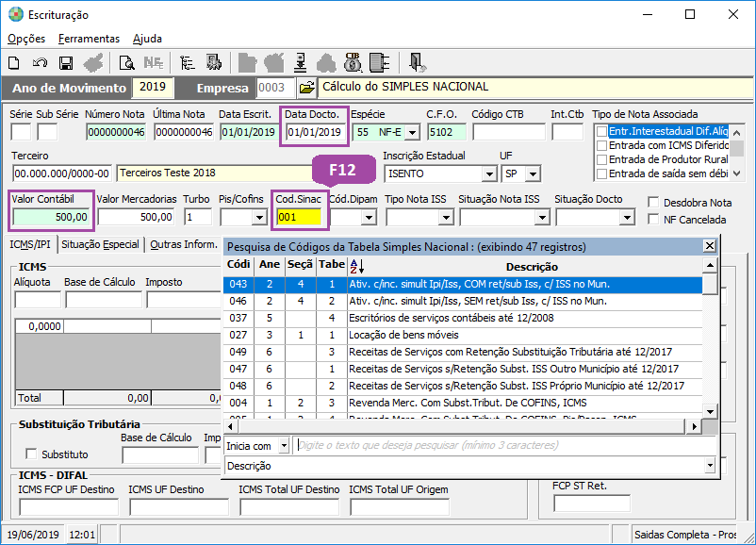Open the Ajuda menu
This screenshot has height=545, width=756.
(x=148, y=39)
